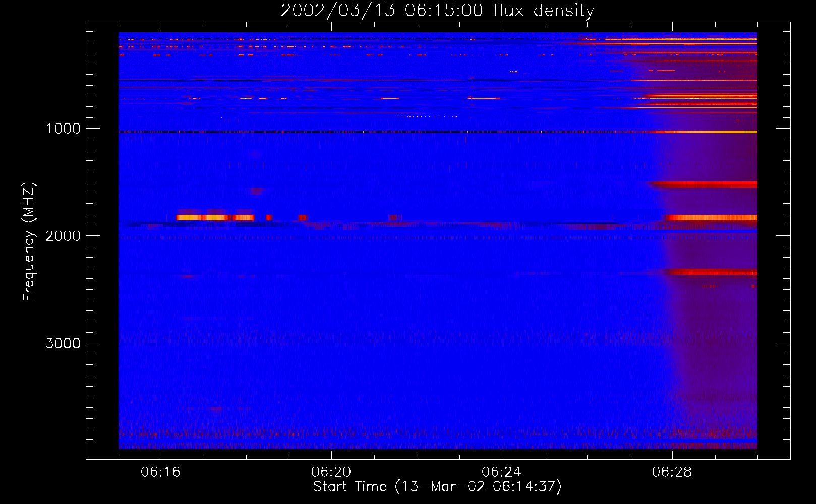Click the bright yellow burst near 06:17
816x504 pixels.
(x=215, y=217)
